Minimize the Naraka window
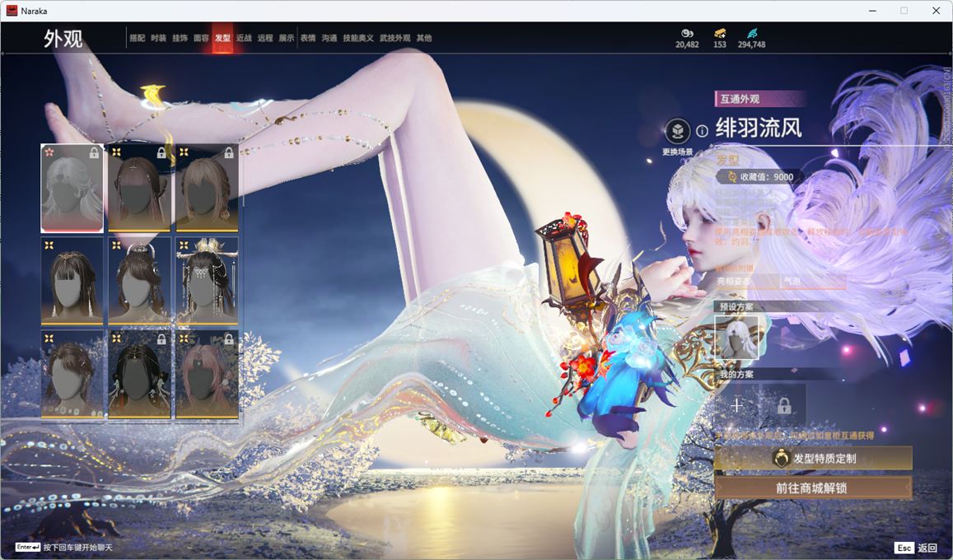 pyautogui.click(x=873, y=11)
